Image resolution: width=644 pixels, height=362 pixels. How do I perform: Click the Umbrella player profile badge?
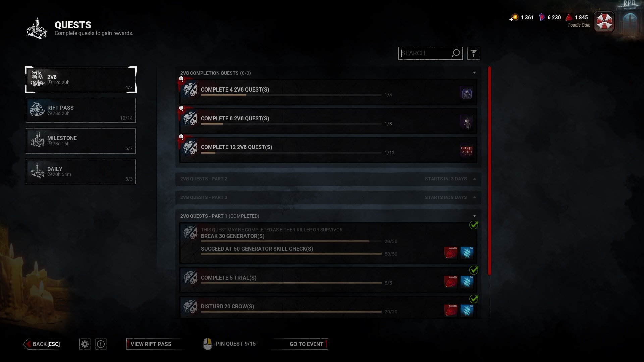pyautogui.click(x=604, y=21)
